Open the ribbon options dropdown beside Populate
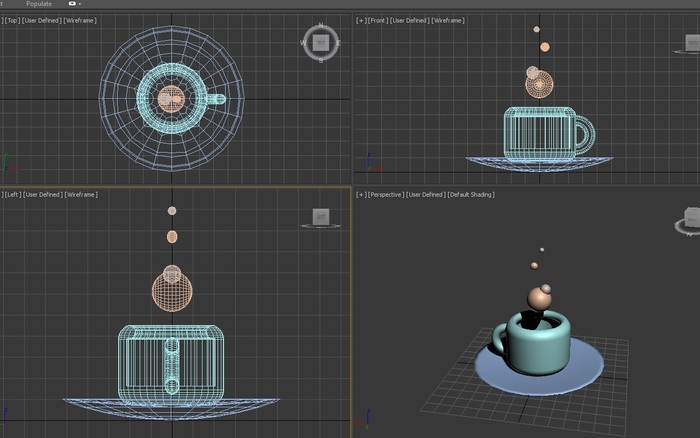The height and width of the screenshot is (438, 700). (73, 4)
